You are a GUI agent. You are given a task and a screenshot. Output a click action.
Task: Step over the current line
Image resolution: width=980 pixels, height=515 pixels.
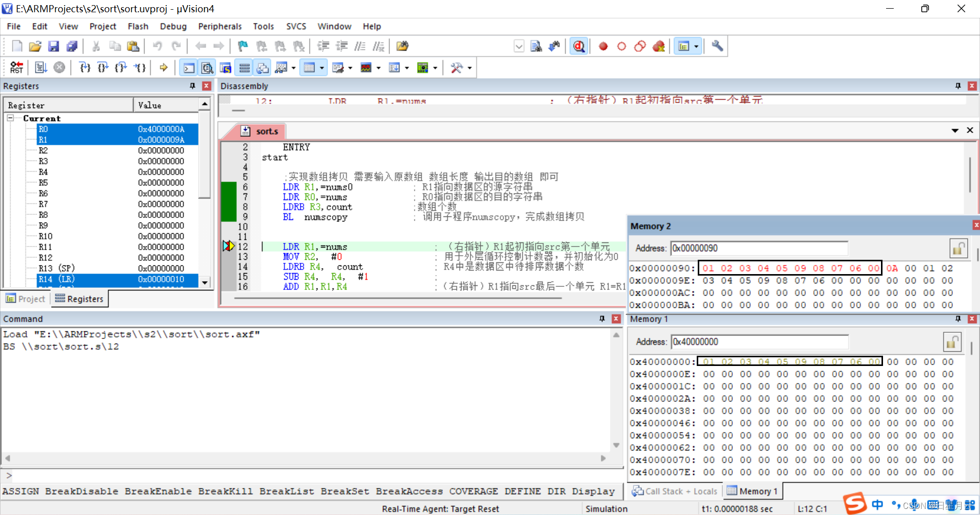tap(103, 67)
